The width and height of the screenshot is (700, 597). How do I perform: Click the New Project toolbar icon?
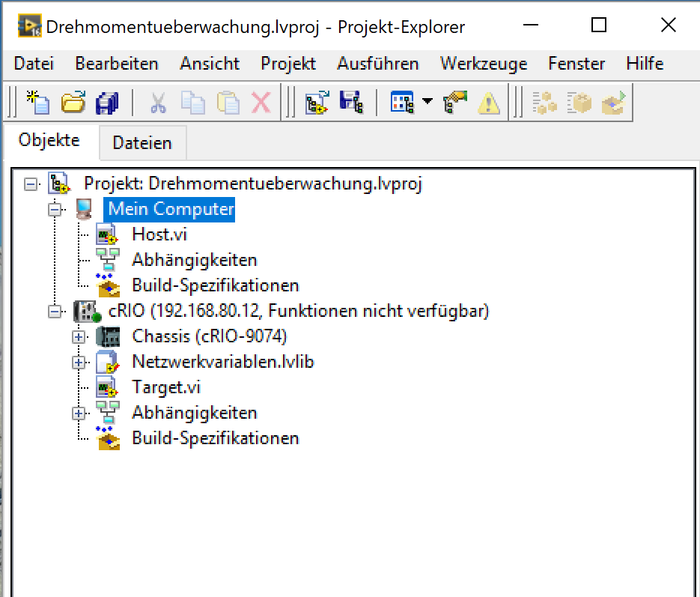[38, 103]
